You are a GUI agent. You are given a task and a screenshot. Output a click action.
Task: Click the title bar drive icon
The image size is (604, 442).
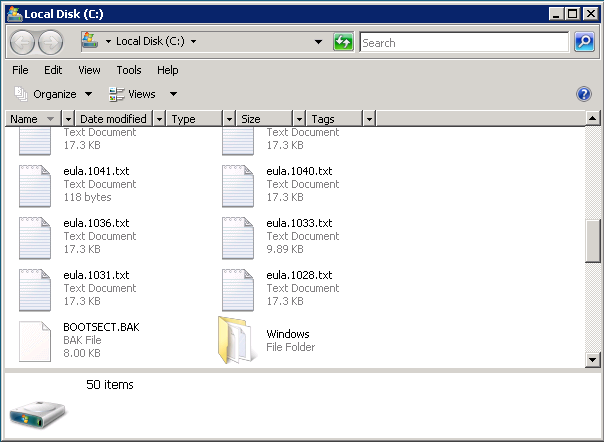click(x=15, y=14)
